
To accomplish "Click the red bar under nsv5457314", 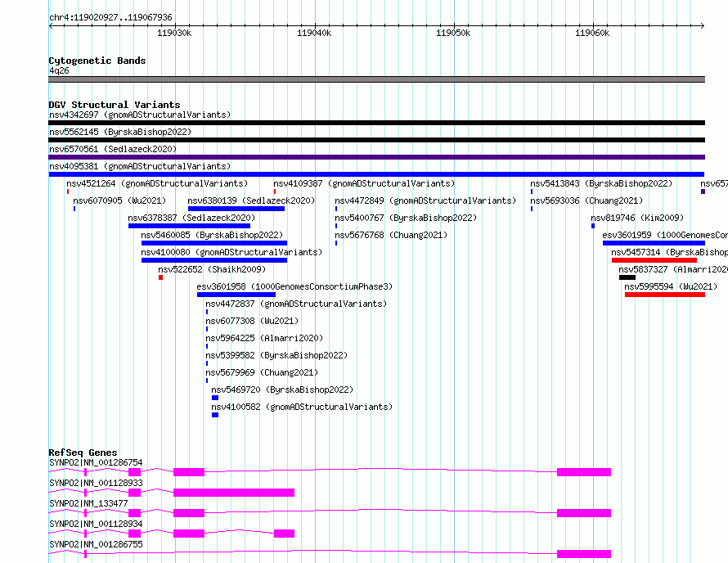I will coord(654,260).
